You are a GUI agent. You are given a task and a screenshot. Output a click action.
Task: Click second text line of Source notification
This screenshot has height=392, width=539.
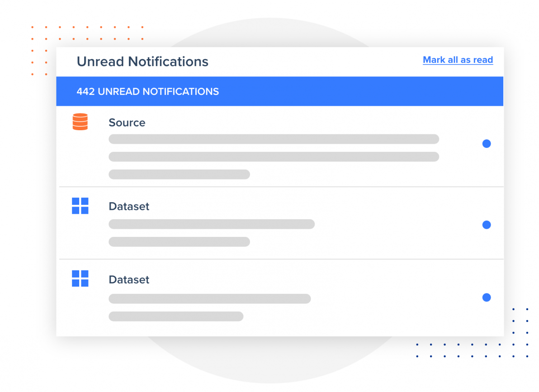click(274, 156)
